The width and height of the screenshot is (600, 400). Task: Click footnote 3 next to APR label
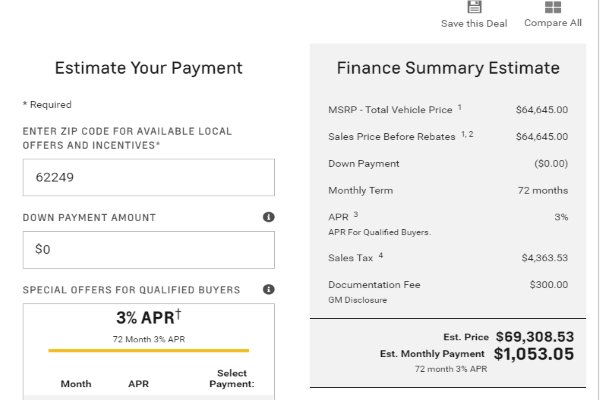[355, 214]
